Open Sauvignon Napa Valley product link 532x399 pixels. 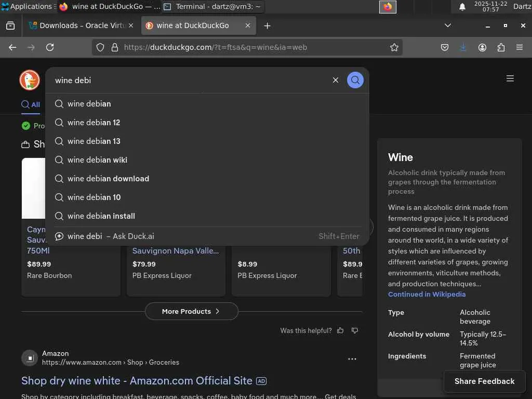(x=176, y=251)
